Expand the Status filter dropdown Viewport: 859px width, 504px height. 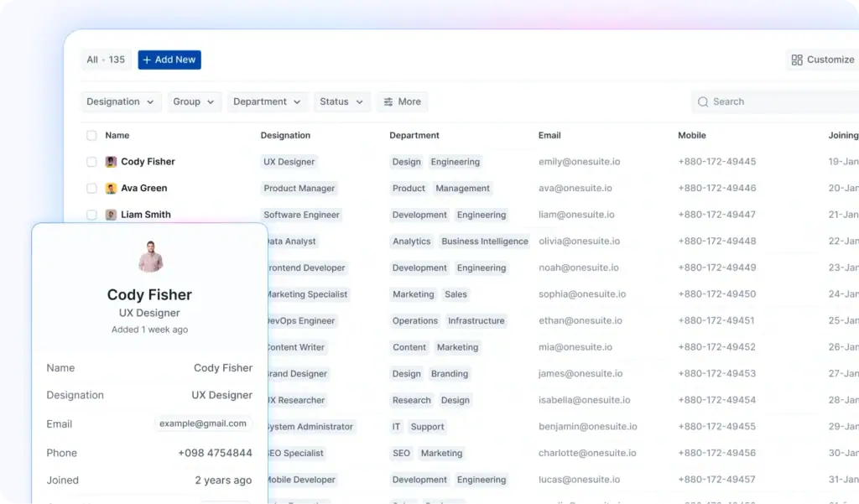point(341,102)
